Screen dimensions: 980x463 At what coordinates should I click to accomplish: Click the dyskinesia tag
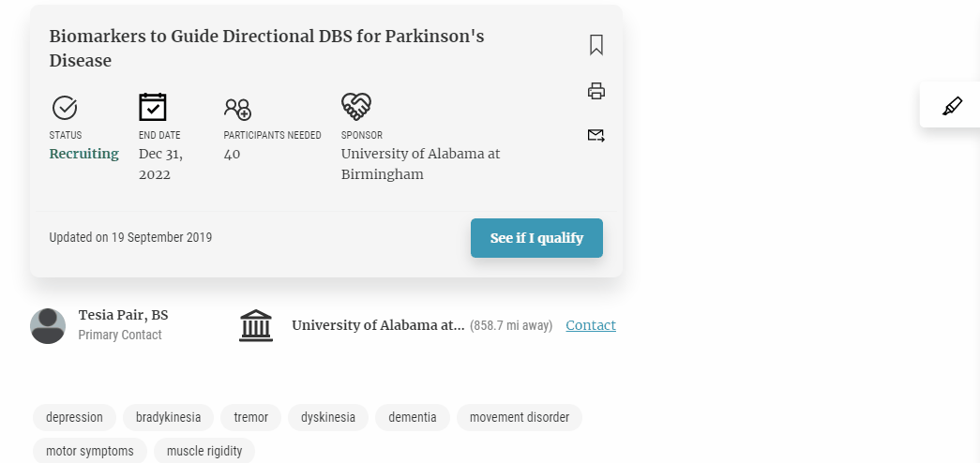pyautogui.click(x=328, y=417)
